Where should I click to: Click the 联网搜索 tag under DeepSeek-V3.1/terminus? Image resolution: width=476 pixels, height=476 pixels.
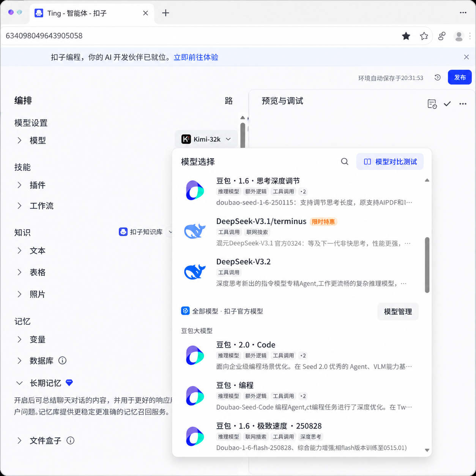(257, 232)
